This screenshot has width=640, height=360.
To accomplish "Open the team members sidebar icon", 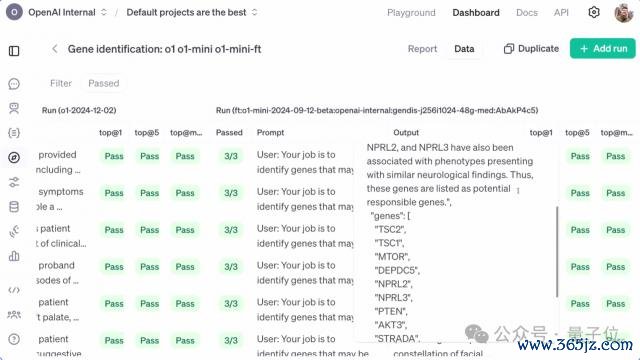I will click(14, 315).
